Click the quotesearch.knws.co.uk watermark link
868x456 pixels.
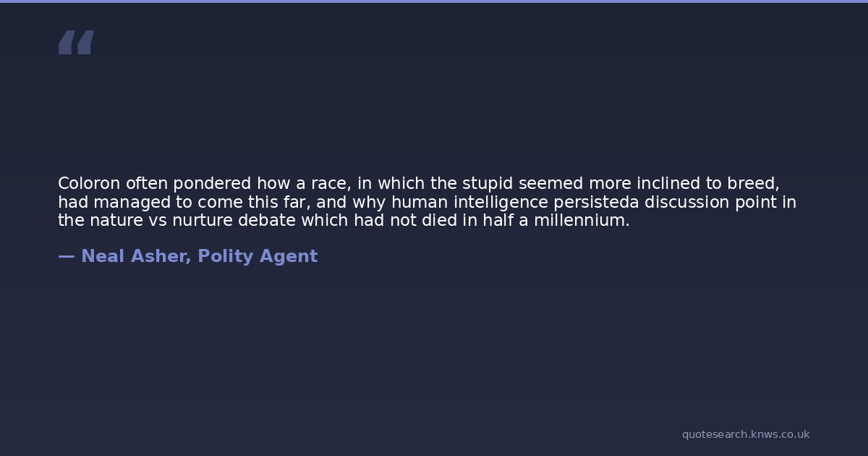[x=745, y=434]
